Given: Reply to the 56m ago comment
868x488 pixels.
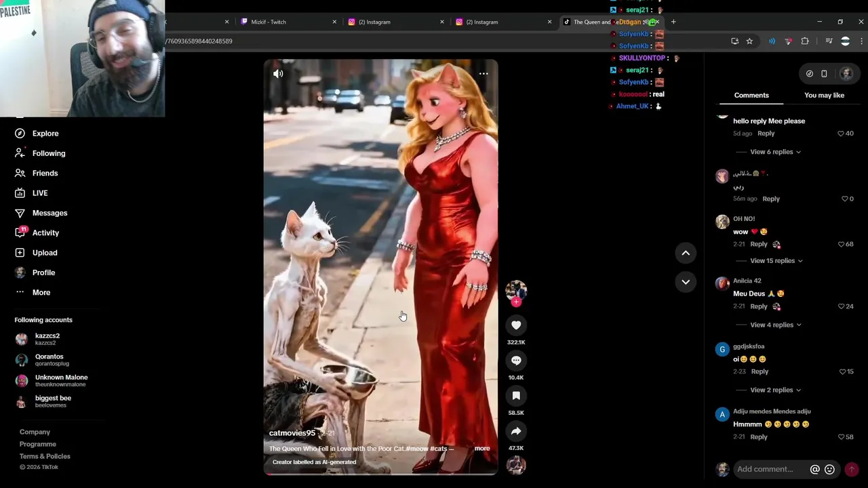Looking at the screenshot, I should coord(771,199).
